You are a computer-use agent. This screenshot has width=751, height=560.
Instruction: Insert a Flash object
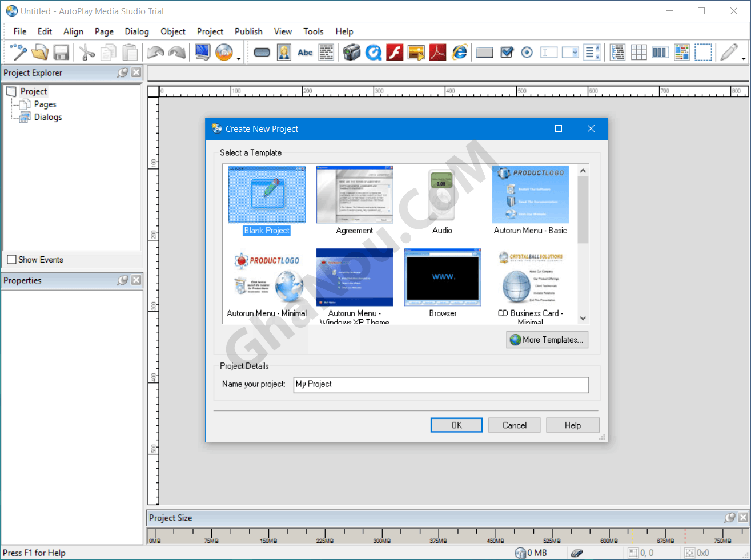tap(395, 53)
